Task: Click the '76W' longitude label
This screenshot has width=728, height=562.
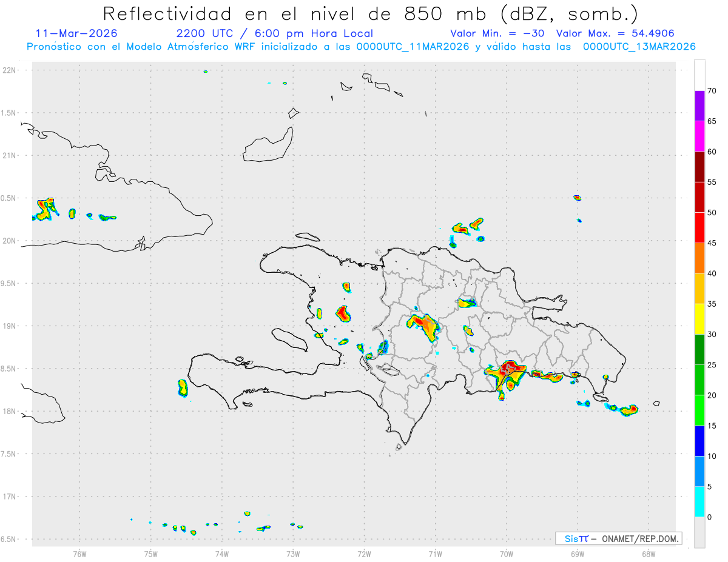Action: click(x=79, y=554)
